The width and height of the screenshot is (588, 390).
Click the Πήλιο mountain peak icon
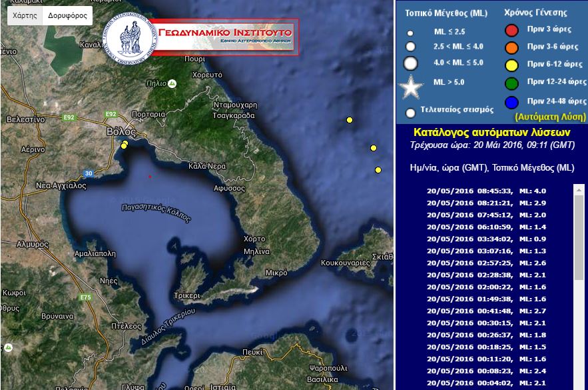click(x=170, y=83)
